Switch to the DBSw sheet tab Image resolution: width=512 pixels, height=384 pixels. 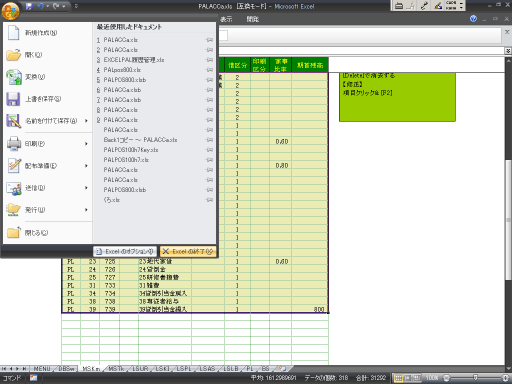[x=66, y=369]
